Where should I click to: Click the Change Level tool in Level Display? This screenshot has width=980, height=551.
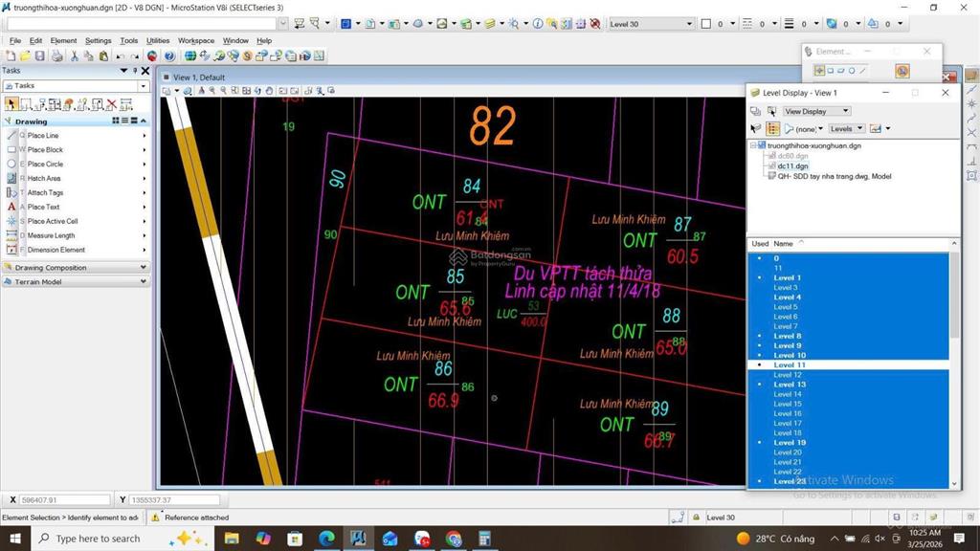[x=756, y=129]
